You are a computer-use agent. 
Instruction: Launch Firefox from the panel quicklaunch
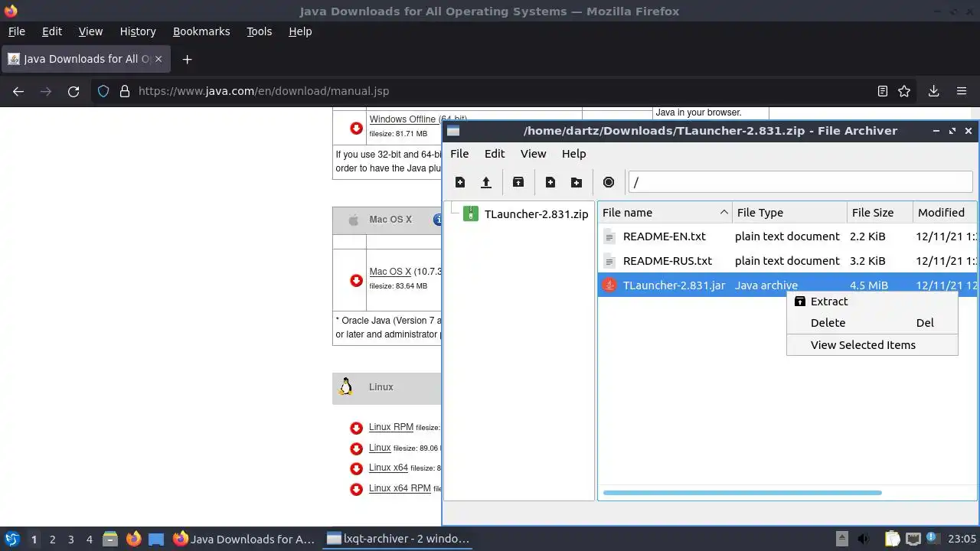pos(133,539)
